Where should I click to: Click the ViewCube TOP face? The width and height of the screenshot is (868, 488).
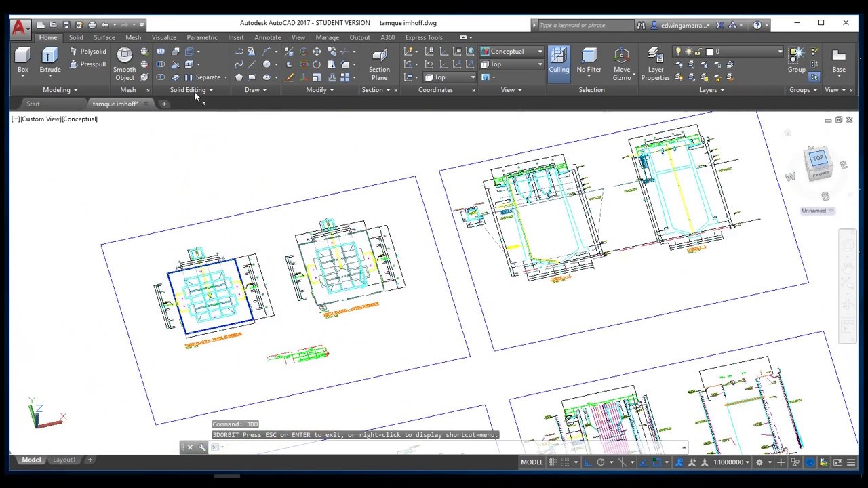[818, 159]
